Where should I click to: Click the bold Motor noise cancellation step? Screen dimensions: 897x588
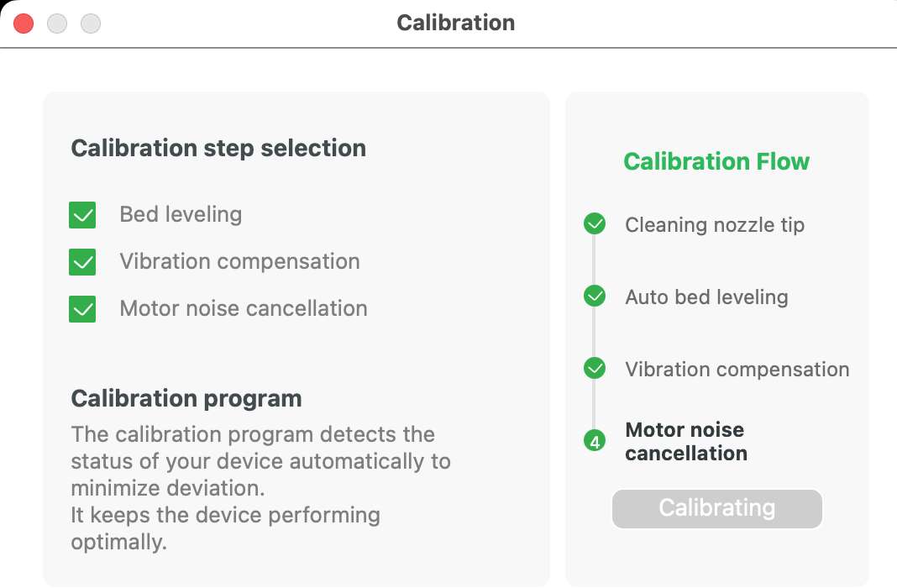tap(686, 441)
